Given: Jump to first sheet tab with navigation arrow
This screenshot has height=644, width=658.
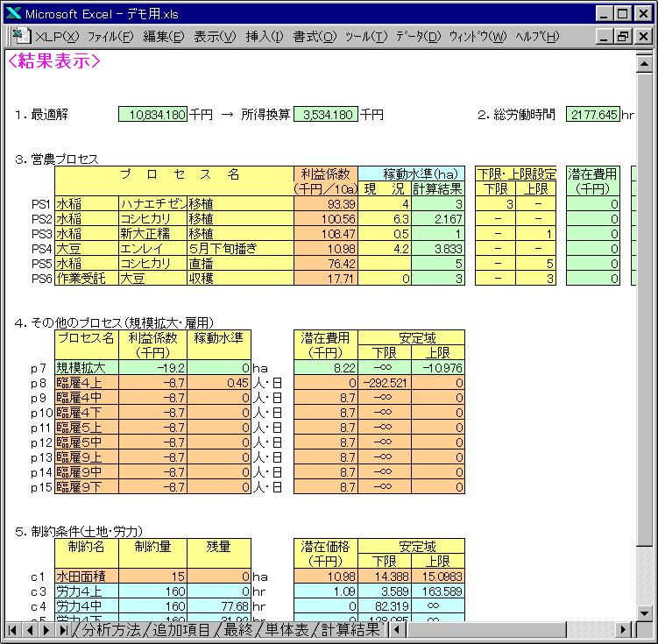Looking at the screenshot, I should click(14, 629).
